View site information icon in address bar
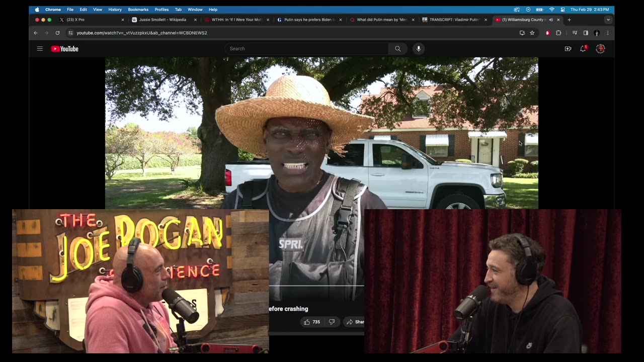 [x=70, y=33]
